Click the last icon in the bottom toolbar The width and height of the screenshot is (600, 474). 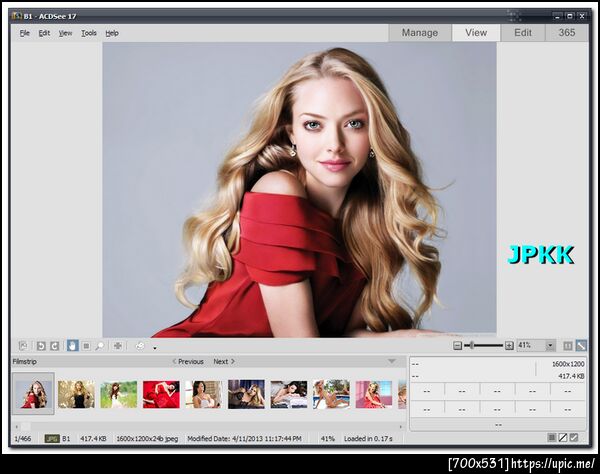(x=140, y=346)
